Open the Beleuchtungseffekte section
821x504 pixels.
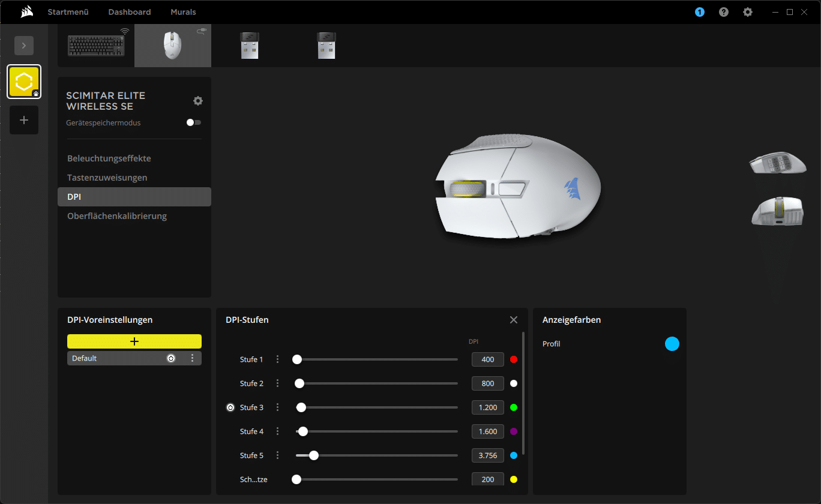tap(109, 158)
